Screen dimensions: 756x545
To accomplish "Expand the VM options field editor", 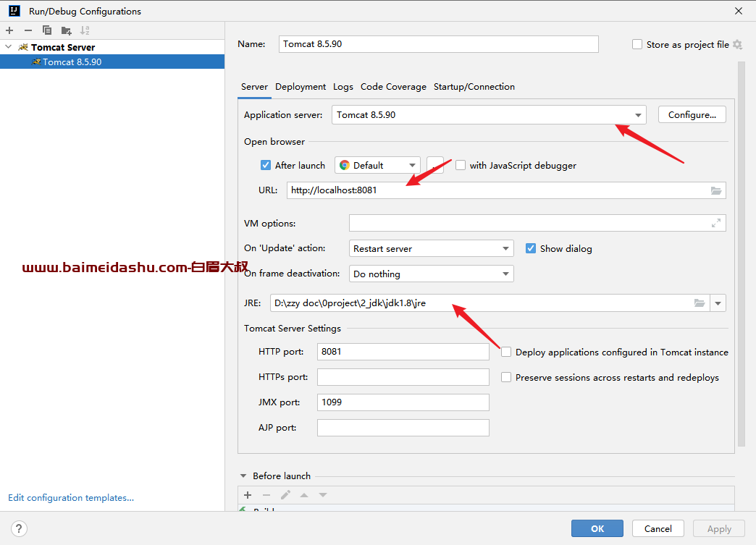I will pyautogui.click(x=716, y=223).
